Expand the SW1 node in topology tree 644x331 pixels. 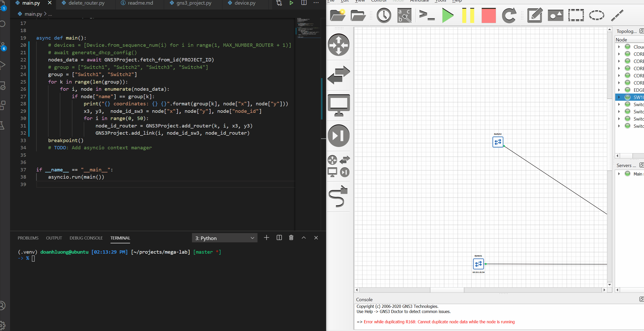(619, 97)
